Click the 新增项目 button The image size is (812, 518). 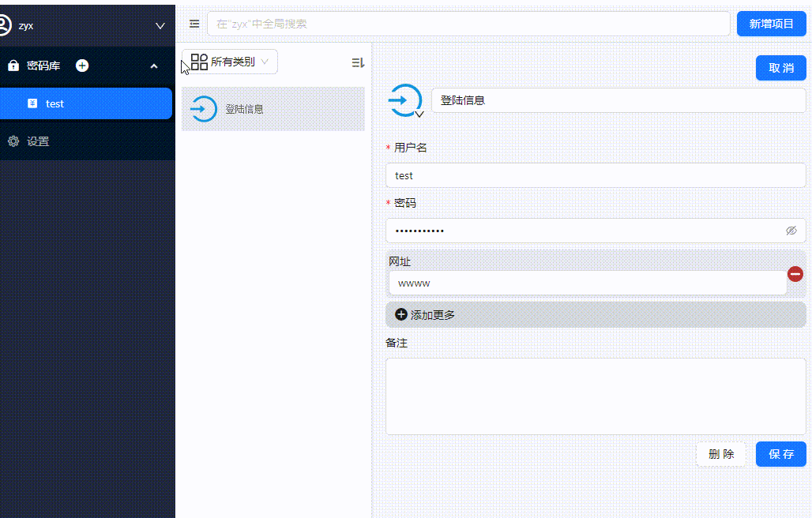click(x=771, y=24)
